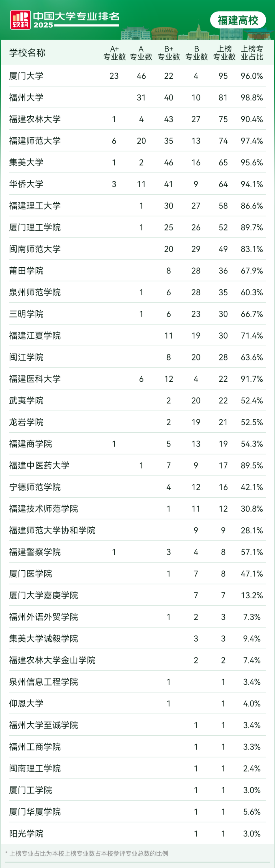
Task: Select the A+ 专业数 column header
Action: click(114, 53)
